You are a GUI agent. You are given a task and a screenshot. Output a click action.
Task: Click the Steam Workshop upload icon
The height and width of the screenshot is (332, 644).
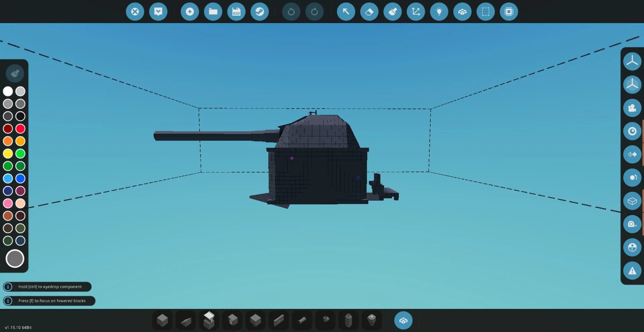coord(260,12)
